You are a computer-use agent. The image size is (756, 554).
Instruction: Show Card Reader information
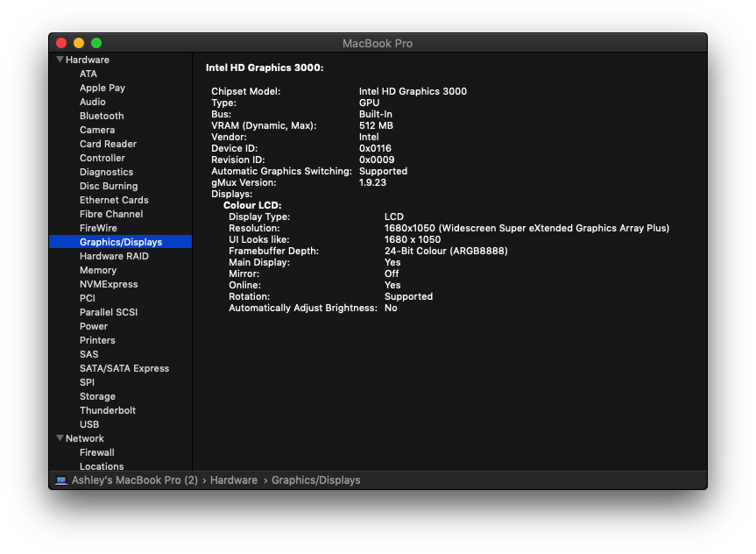108,144
